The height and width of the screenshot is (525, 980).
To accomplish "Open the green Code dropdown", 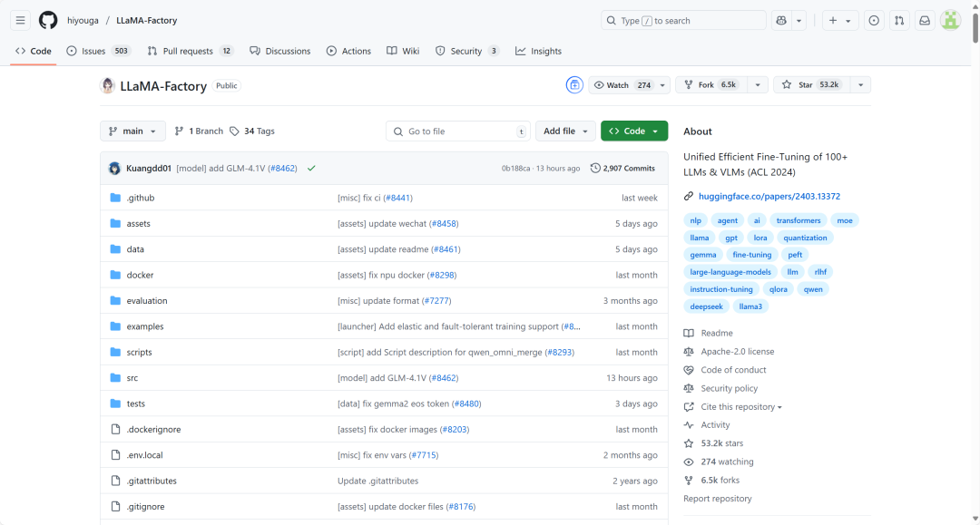I will (633, 131).
